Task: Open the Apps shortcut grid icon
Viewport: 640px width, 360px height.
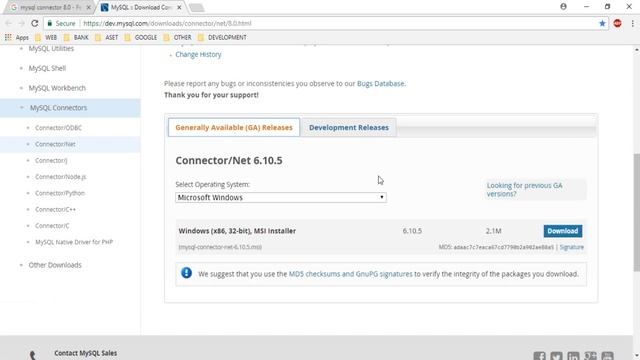Action: click(x=8, y=37)
